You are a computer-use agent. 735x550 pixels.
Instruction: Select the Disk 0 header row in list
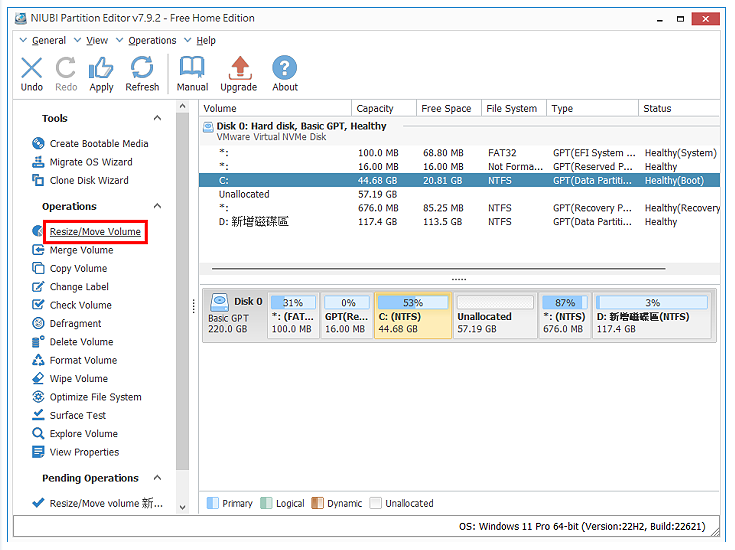pos(459,131)
